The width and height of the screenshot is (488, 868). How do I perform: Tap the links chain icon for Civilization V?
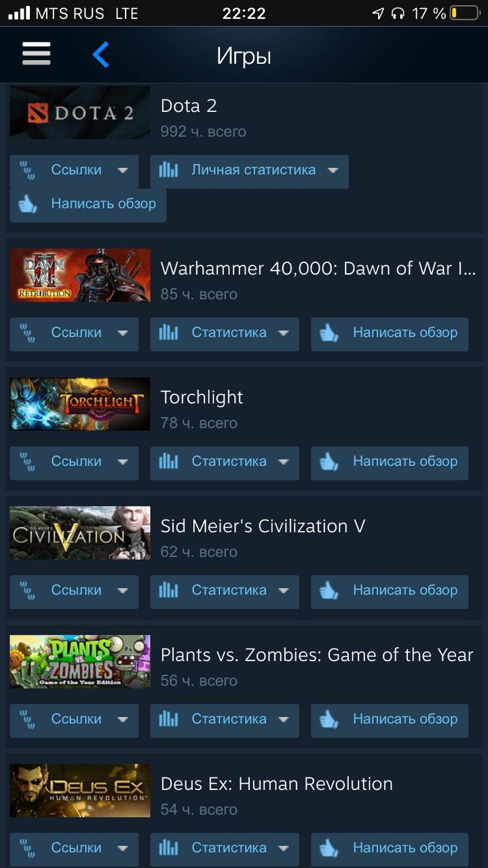coord(28,591)
